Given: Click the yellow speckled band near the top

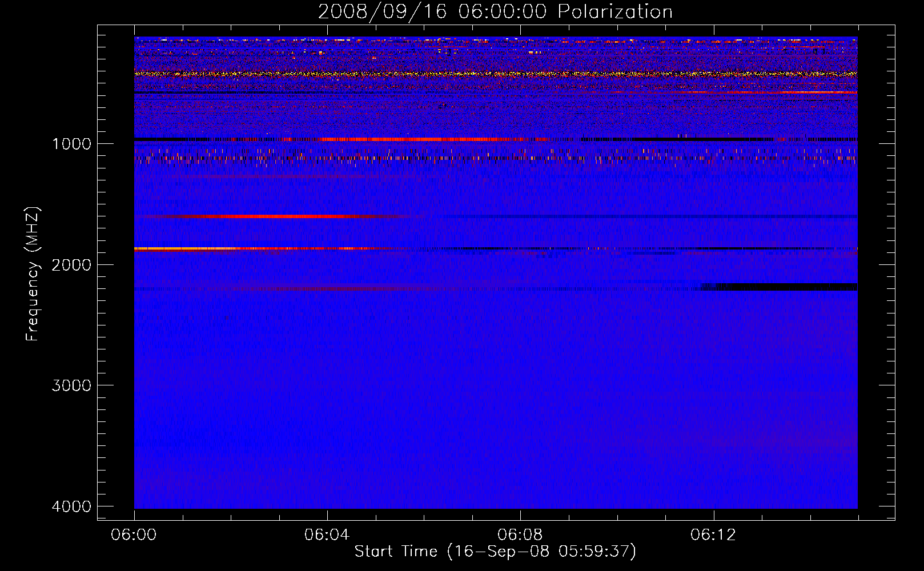Looking at the screenshot, I should [x=496, y=74].
